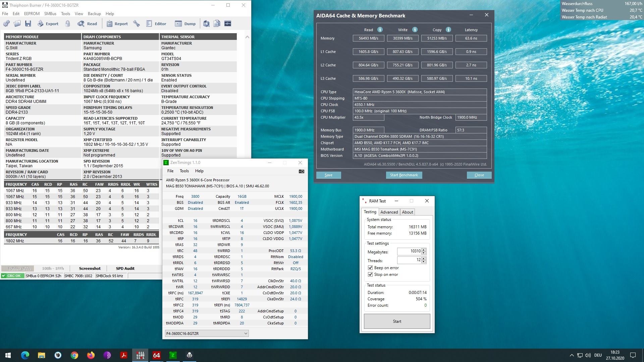Viewport: 644px width, 362px height.
Task: Click the magnifier search icon in Thaiphoon toolbar
Action: point(206,24)
